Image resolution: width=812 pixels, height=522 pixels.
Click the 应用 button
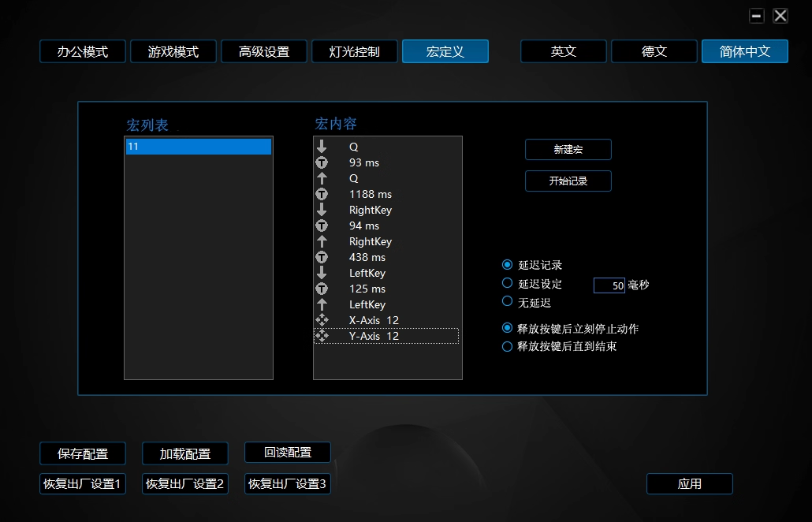pyautogui.click(x=689, y=483)
